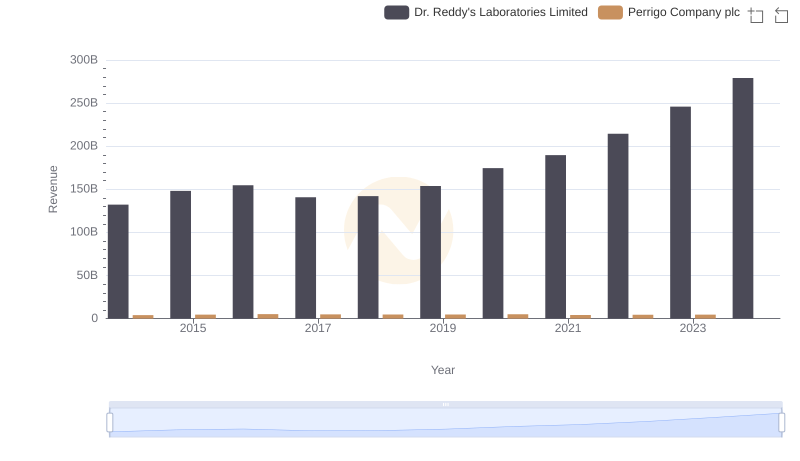800x461 pixels.
Task: Toggle Dr. Reddy's Laboratories Limited legend series
Action: pyautogui.click(x=486, y=12)
